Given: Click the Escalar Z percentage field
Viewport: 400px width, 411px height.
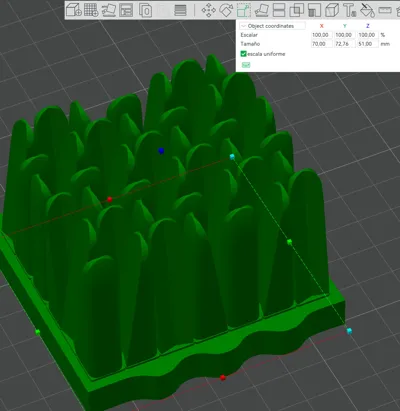Looking at the screenshot, I should pyautogui.click(x=367, y=35).
